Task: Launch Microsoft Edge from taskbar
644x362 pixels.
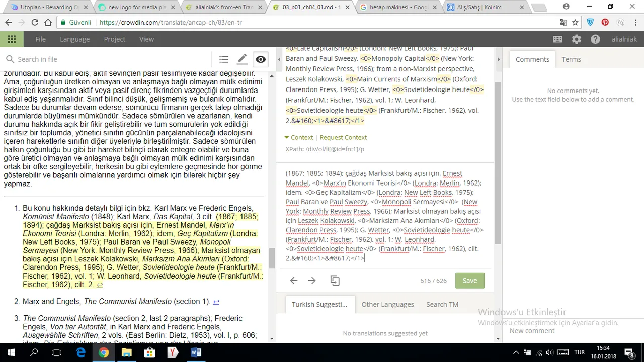Action: (x=80, y=352)
